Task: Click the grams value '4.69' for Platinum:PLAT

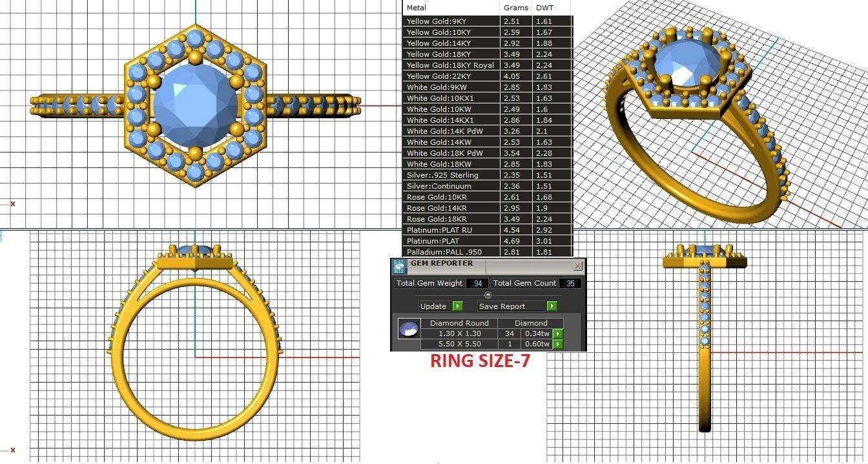Action: 511,241
